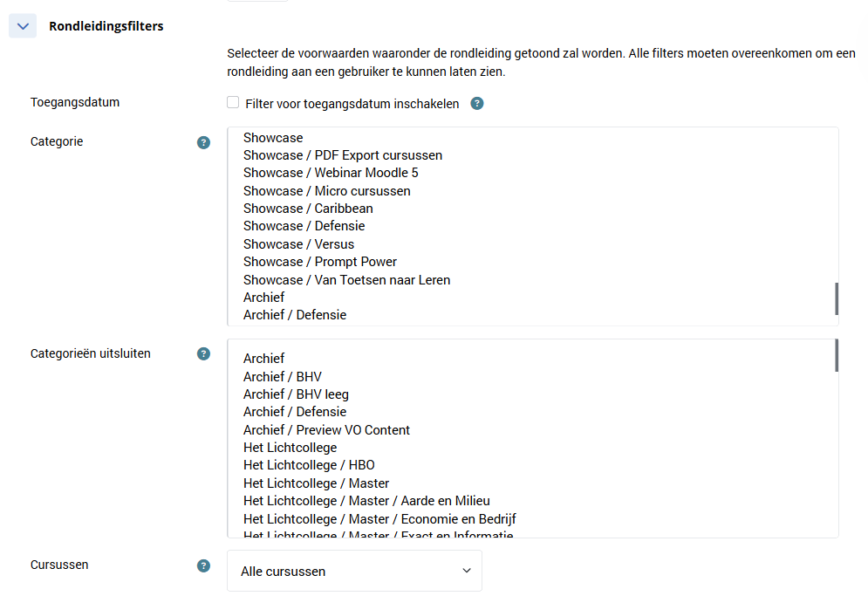Screen dimensions: 868x596
Task: Enable the toegangsdatum filter checkbox
Action: coord(233,103)
